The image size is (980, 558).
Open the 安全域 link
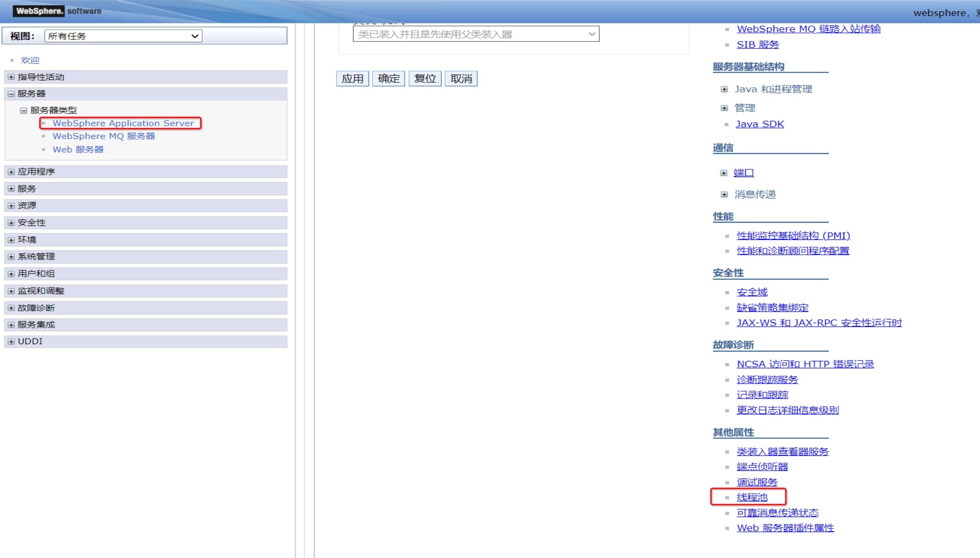coord(752,292)
